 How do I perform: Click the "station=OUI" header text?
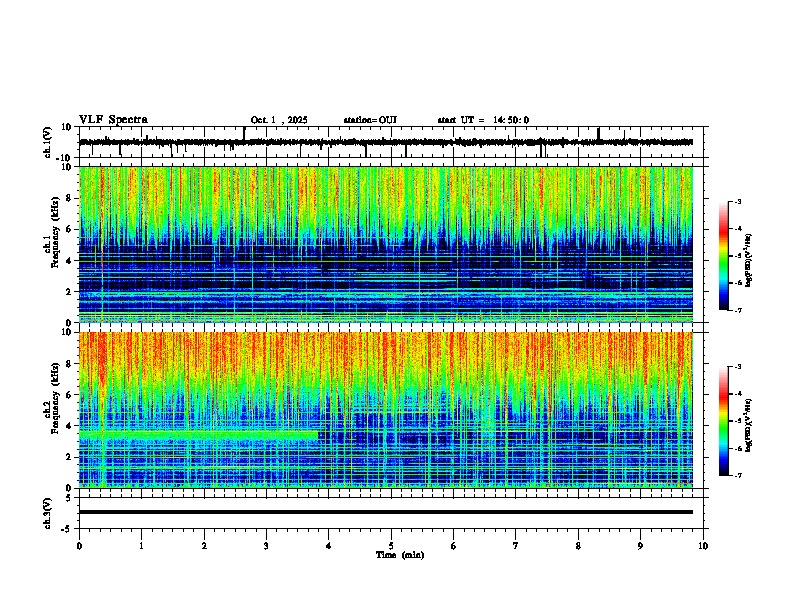pyautogui.click(x=370, y=120)
